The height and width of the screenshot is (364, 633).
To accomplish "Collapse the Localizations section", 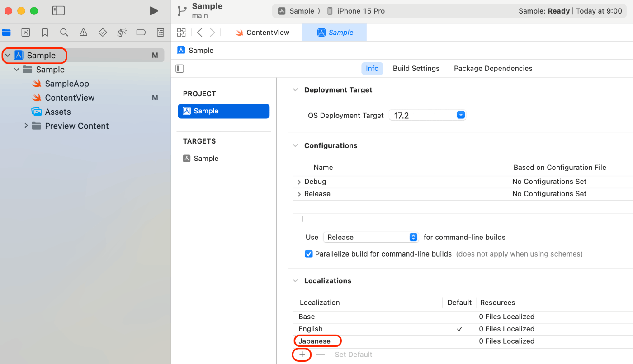I will pos(295,280).
